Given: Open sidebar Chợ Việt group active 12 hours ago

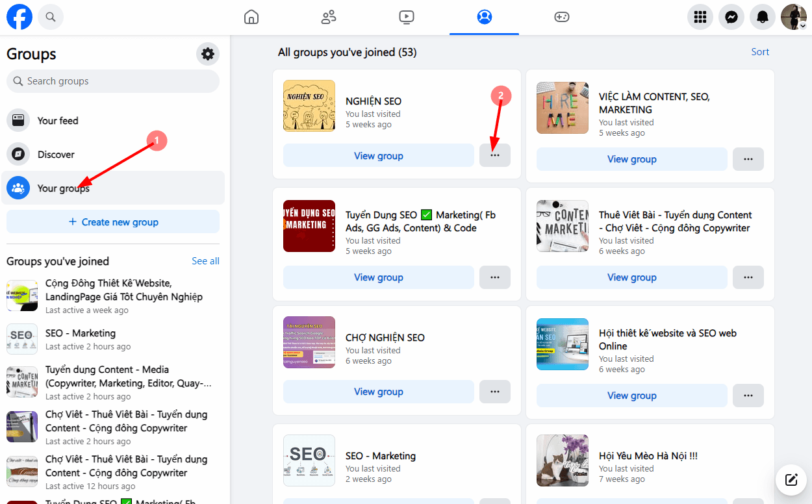Looking at the screenshot, I should point(113,472).
